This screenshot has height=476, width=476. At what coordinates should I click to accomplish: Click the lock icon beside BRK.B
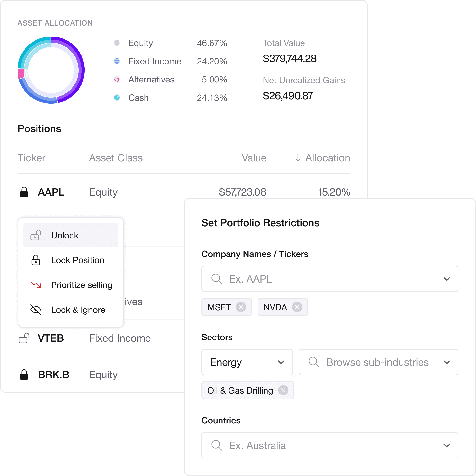(24, 375)
